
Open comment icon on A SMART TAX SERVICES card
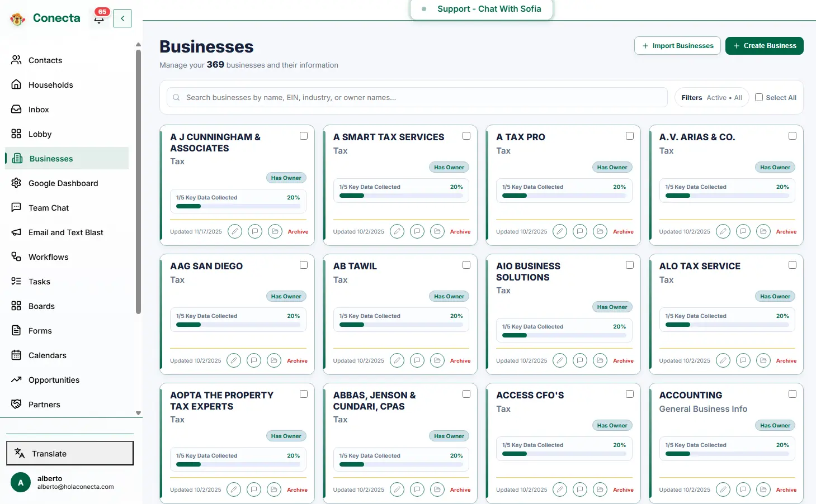(417, 231)
